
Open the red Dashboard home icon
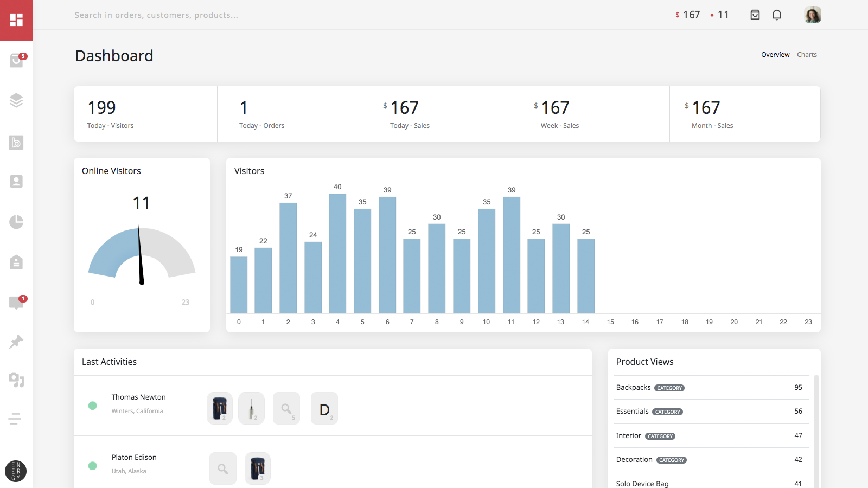coord(16,20)
